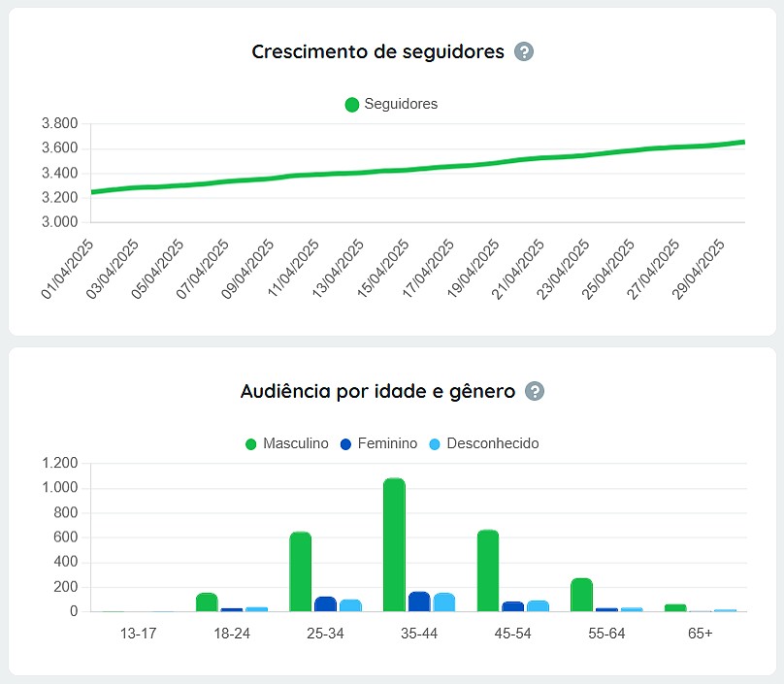The width and height of the screenshot is (784, 684).
Task: Click the 65+ age group label
Action: pos(700,634)
